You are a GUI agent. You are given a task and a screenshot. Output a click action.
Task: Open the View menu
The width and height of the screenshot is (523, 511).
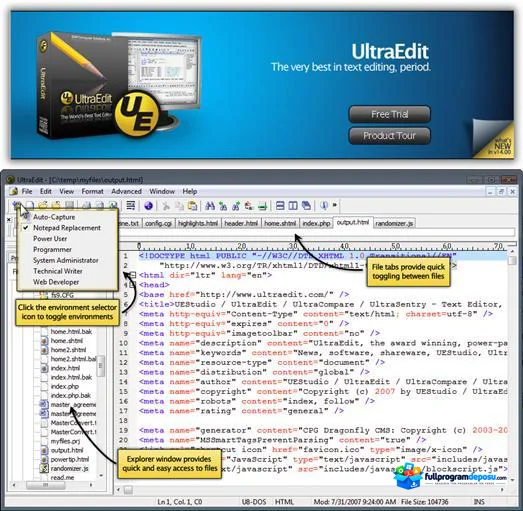tap(66, 191)
